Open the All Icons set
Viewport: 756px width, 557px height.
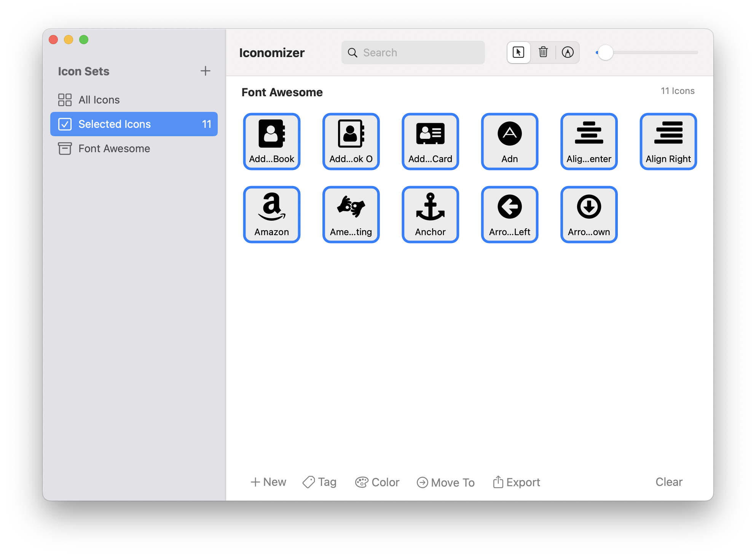99,100
